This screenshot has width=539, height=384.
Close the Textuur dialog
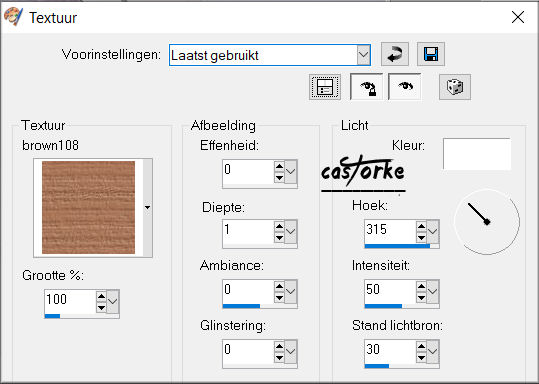click(x=518, y=17)
